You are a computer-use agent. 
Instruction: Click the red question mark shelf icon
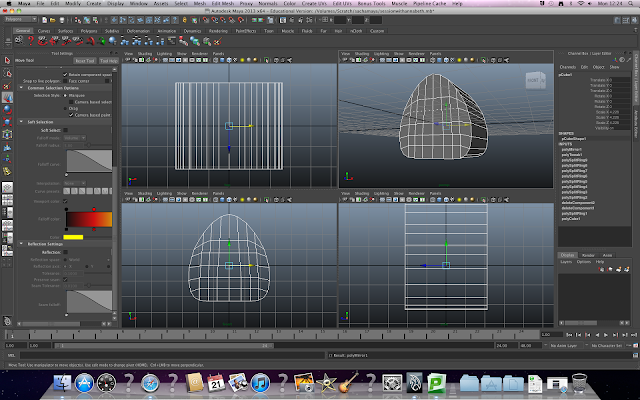coord(31,41)
